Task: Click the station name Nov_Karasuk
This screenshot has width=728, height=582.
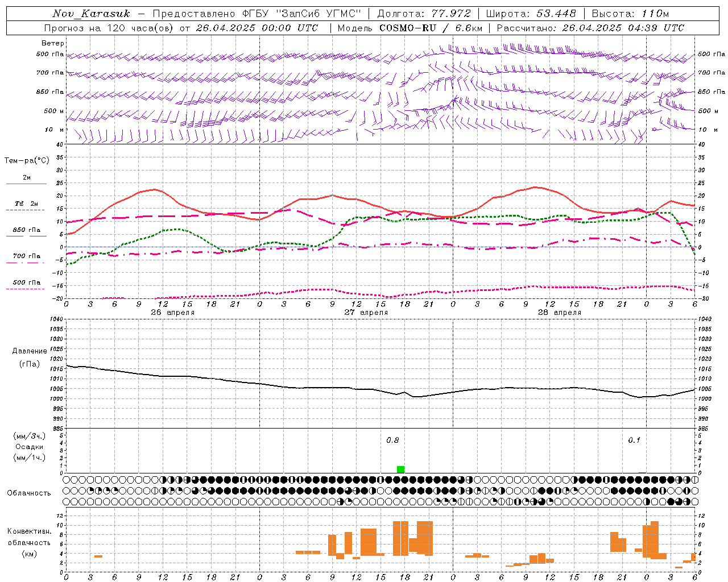Action: (91, 14)
